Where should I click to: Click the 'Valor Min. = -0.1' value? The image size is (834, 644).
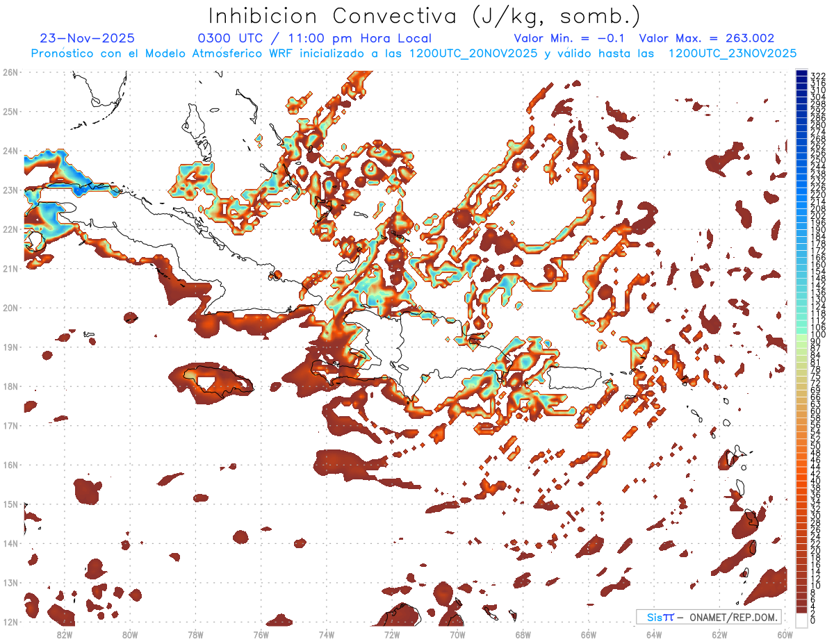(x=571, y=39)
